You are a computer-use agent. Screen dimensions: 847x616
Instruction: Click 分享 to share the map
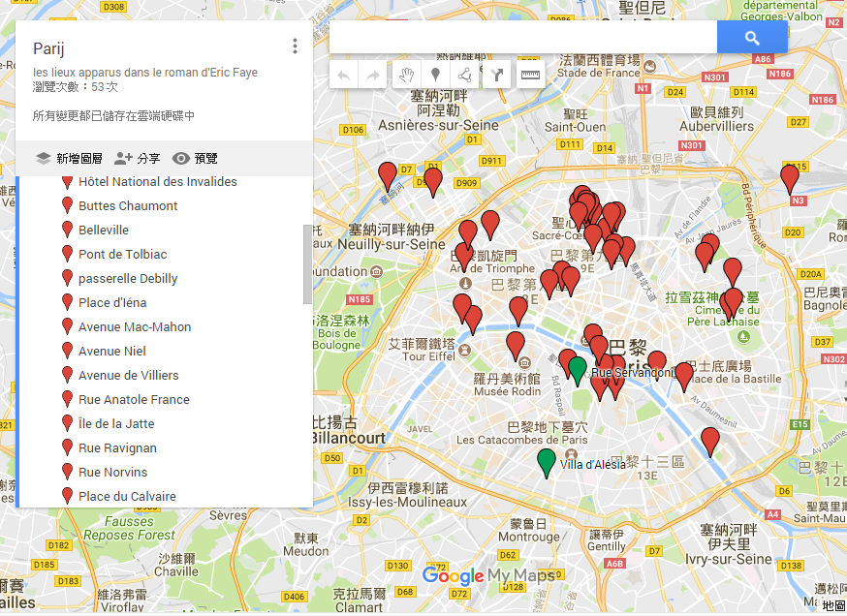coord(138,159)
